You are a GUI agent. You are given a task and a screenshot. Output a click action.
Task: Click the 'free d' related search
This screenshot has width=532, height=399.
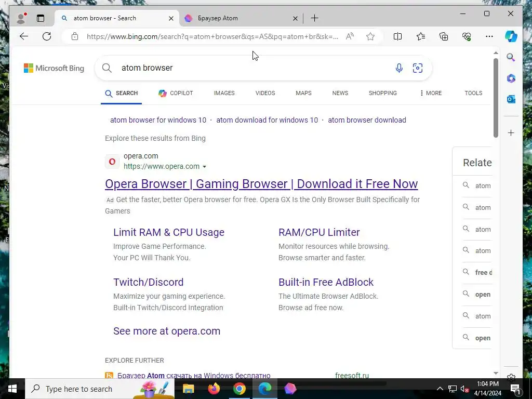[x=484, y=272]
